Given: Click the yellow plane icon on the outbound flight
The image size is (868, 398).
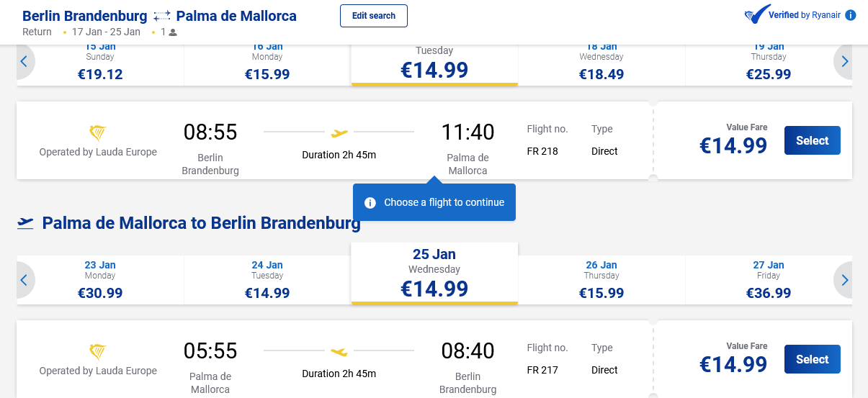Looking at the screenshot, I should [339, 132].
